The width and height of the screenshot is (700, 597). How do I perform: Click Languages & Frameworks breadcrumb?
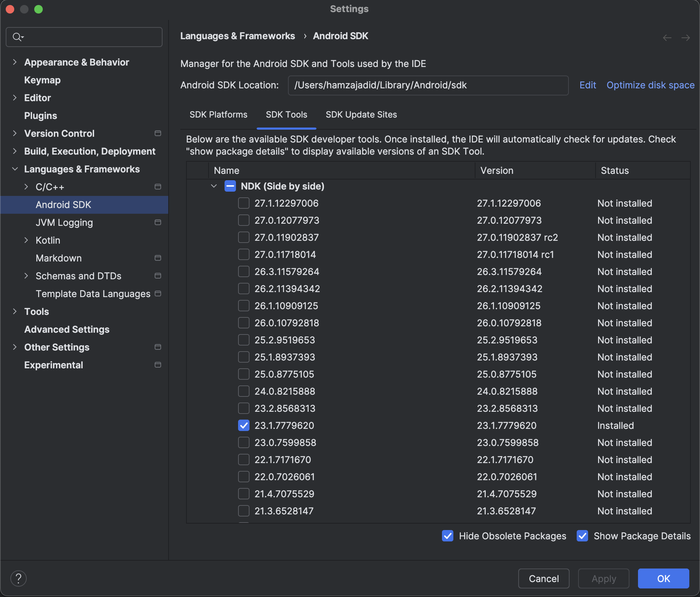237,36
